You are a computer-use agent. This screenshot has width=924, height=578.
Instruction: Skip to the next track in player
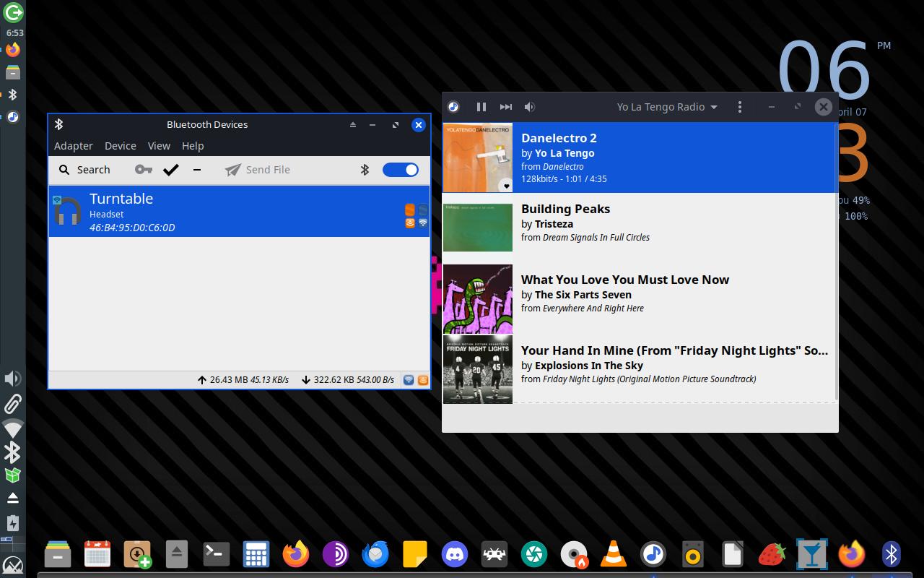pos(506,107)
